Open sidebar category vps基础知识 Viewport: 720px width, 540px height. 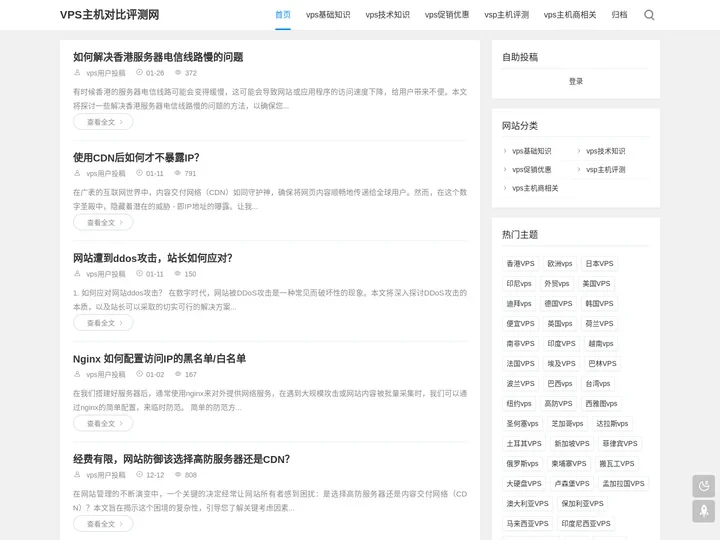(532, 151)
